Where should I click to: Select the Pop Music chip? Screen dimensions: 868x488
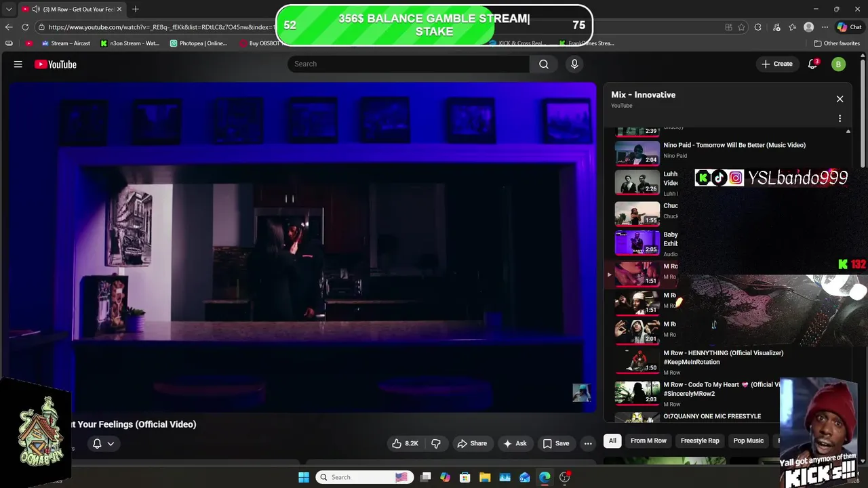click(749, 441)
